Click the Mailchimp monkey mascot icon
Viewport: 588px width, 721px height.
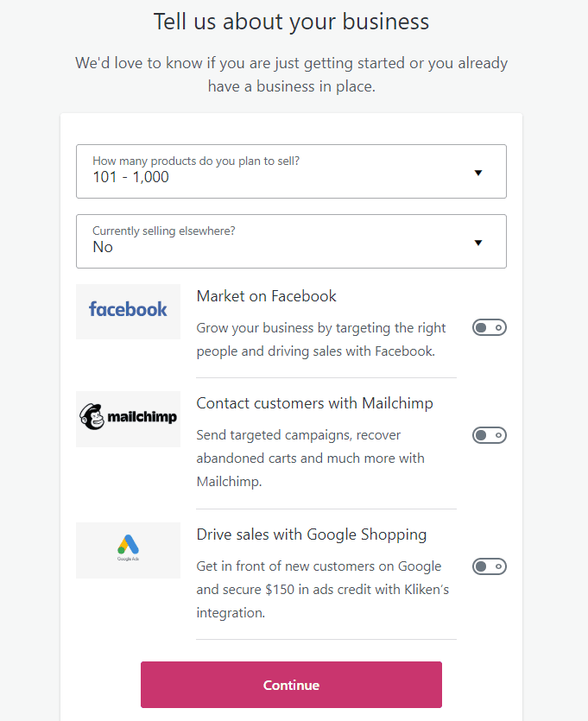tap(92, 416)
